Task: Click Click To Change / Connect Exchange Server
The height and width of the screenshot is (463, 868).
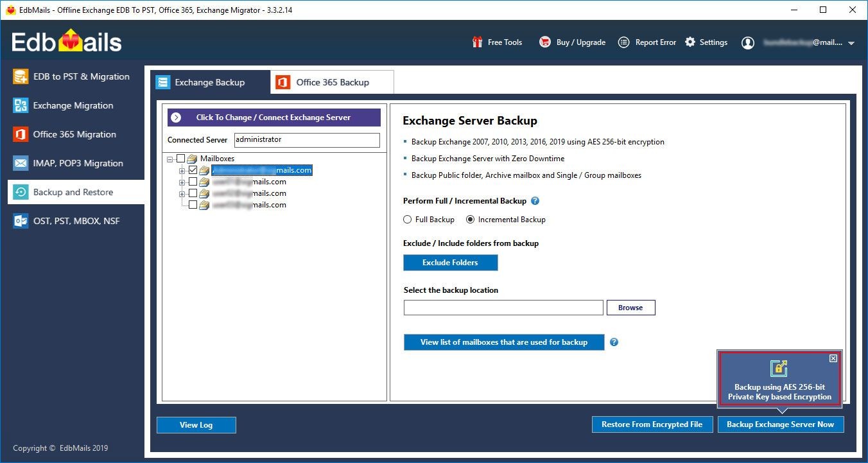Action: [274, 118]
